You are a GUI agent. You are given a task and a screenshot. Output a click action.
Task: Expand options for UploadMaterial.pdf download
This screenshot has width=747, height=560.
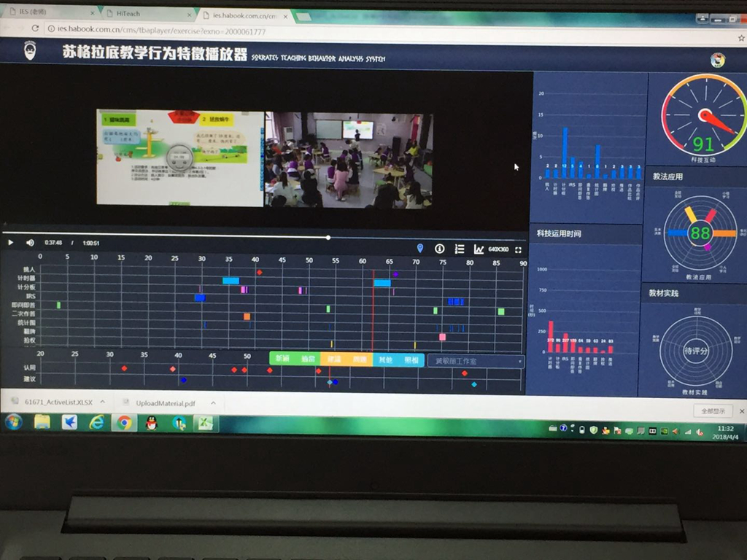click(x=213, y=402)
